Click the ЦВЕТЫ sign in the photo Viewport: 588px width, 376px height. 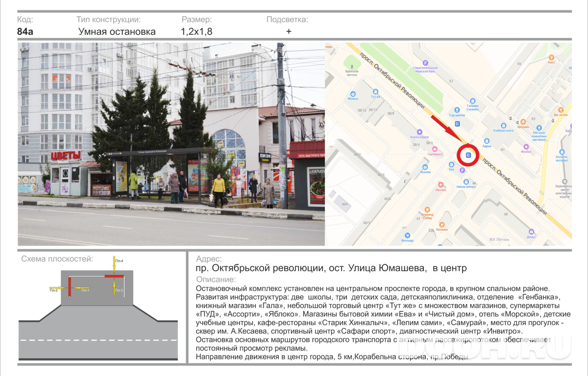click(x=65, y=156)
